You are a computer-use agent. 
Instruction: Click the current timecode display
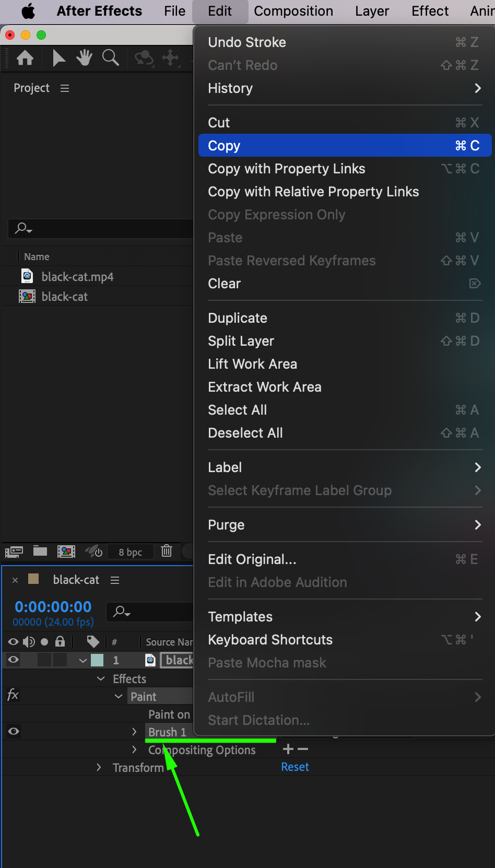(53, 607)
